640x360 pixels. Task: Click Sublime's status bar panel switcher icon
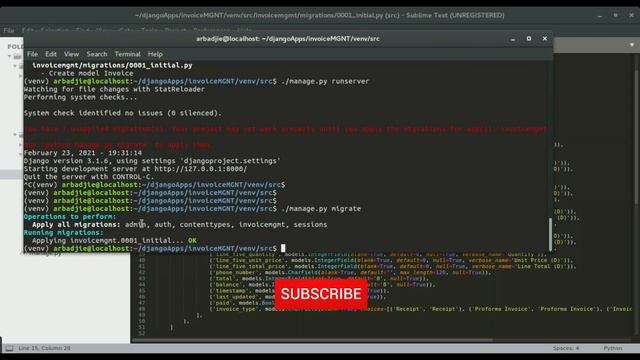click(9, 348)
